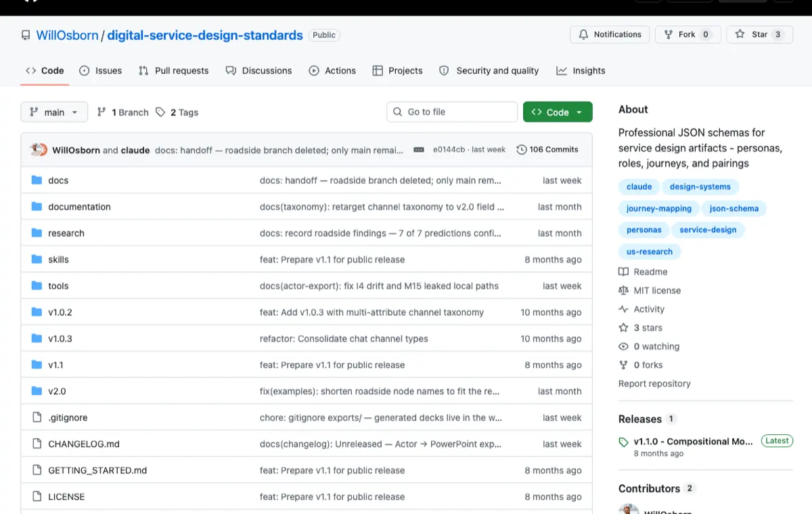This screenshot has height=514, width=812.
Task: Click the forks icon in About section
Action: (623, 365)
